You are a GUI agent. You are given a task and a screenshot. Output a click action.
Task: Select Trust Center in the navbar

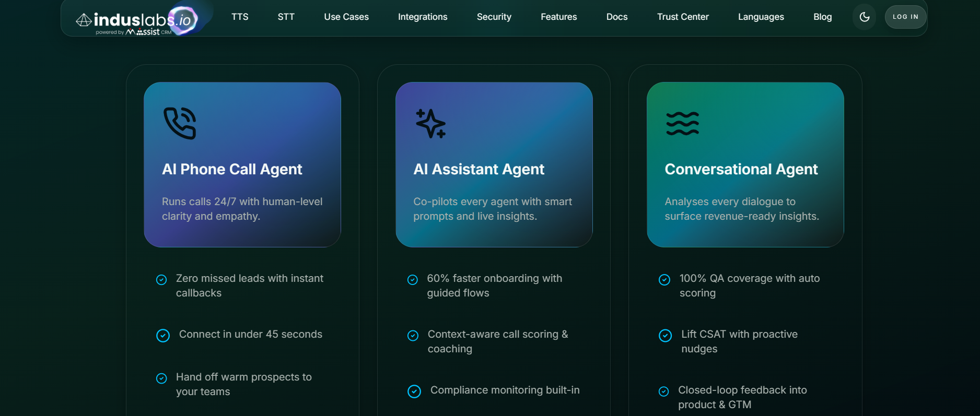tap(683, 17)
